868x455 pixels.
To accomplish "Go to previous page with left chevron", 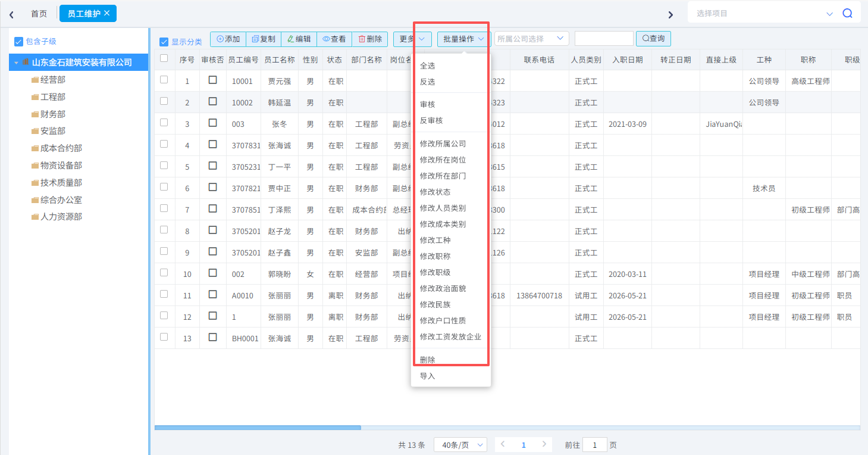I will pyautogui.click(x=503, y=444).
